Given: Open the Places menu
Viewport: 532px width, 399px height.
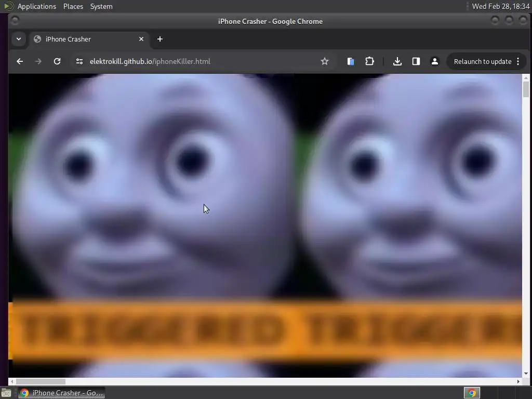Looking at the screenshot, I should 73,6.
